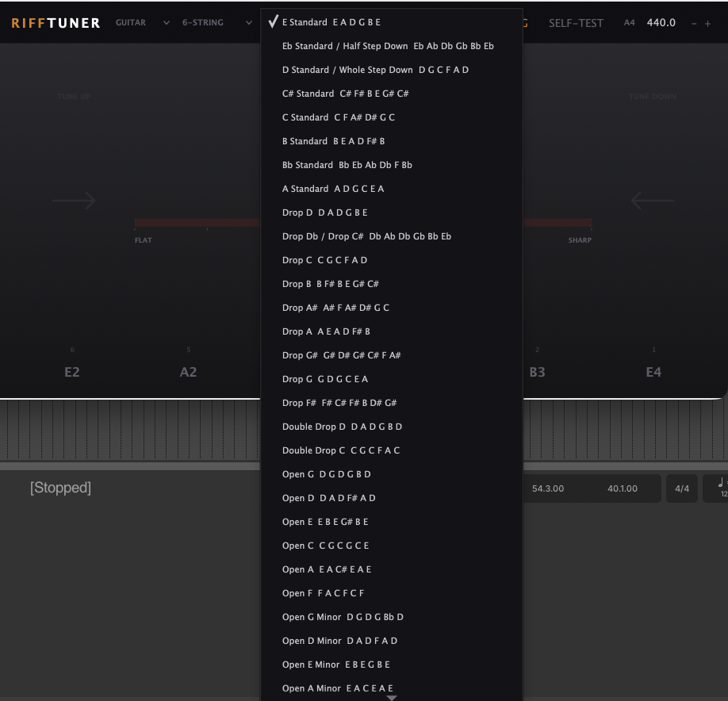Click the A4 label
728x701 pixels.
click(629, 23)
